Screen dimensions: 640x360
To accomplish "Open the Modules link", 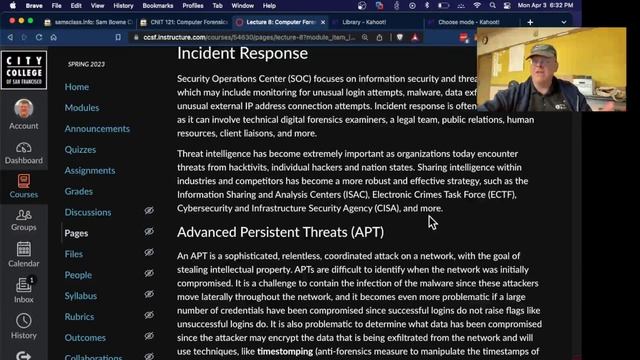I will click(82, 108).
